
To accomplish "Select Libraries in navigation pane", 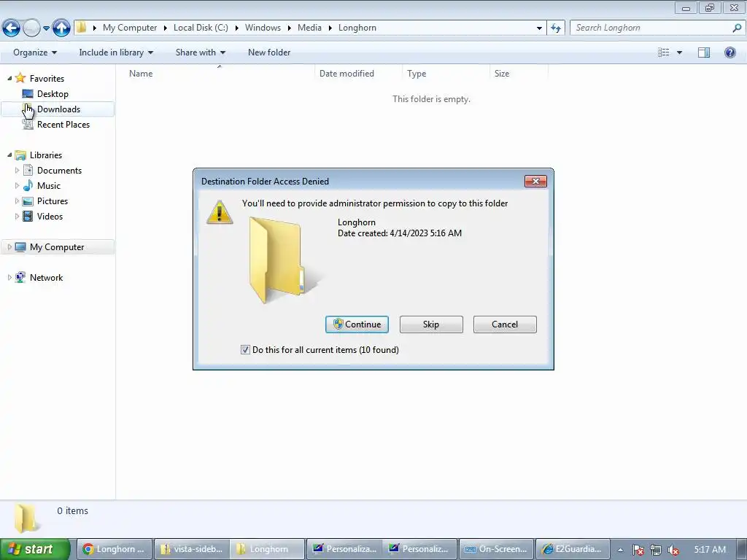I will pos(46,155).
